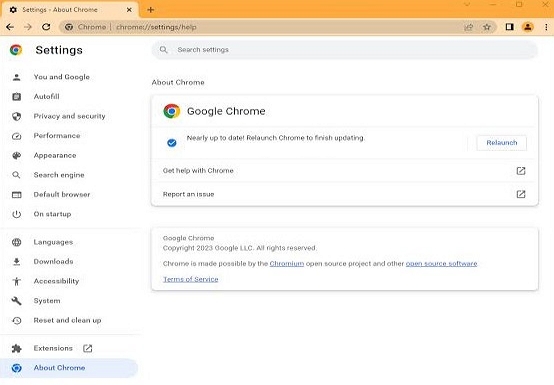This screenshot has height=385, width=554.
Task: Open the side panel icon
Action: coord(509,27)
